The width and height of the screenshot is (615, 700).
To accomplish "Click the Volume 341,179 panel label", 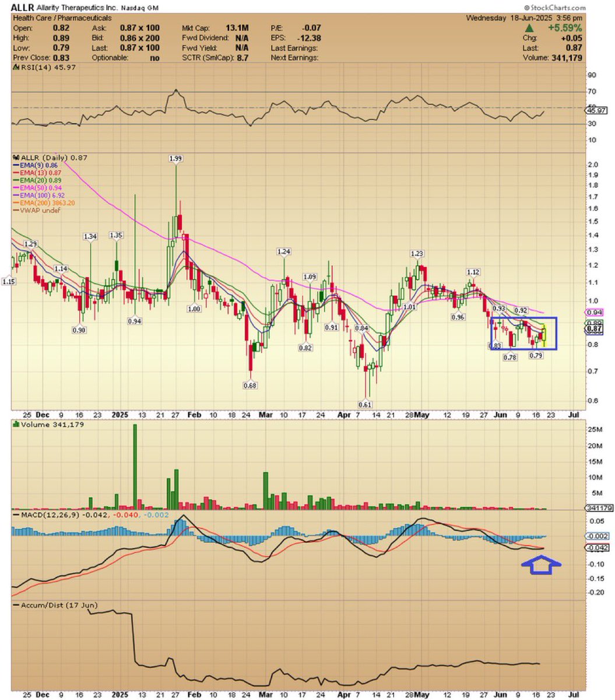I will coord(49,425).
